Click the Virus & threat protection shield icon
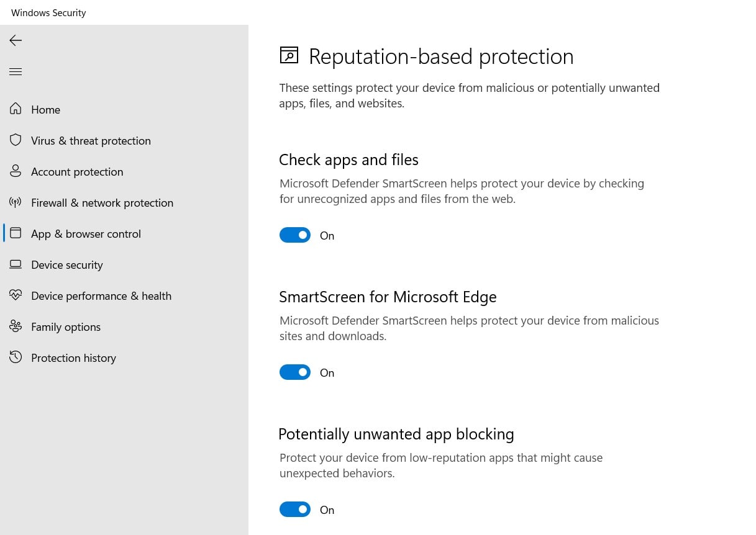The width and height of the screenshot is (756, 535). (16, 140)
